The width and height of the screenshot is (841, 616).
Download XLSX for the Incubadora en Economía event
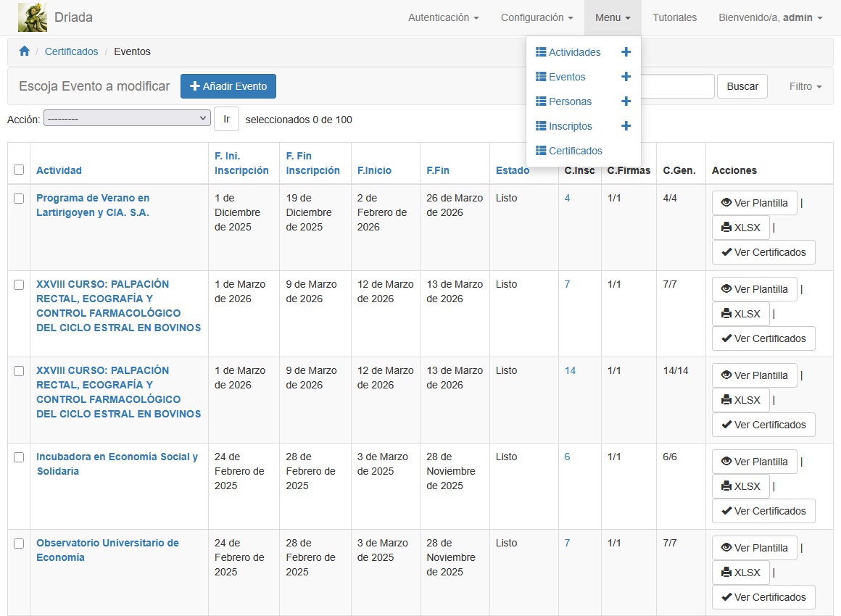[x=740, y=486]
